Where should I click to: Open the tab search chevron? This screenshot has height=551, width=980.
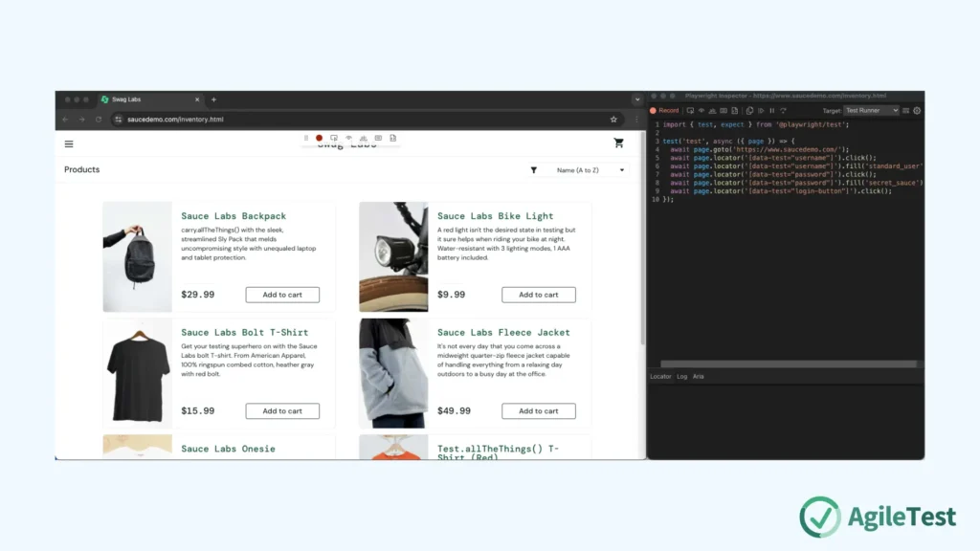click(x=636, y=99)
